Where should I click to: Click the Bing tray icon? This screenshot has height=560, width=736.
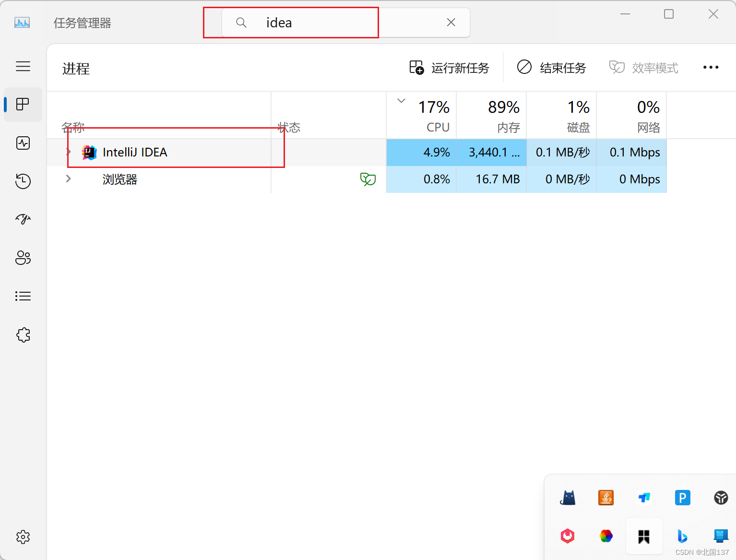click(x=682, y=536)
